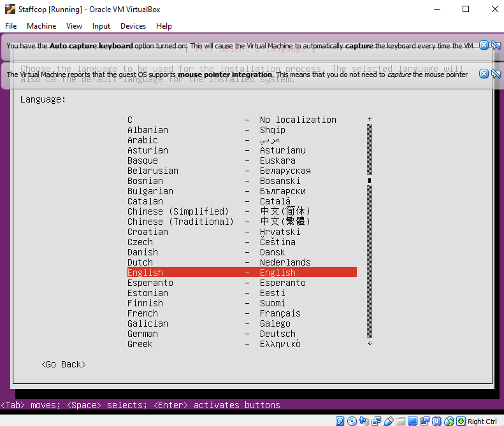This screenshot has width=504, height=426.
Task: Open the Machine menu
Action: pyautogui.click(x=41, y=26)
